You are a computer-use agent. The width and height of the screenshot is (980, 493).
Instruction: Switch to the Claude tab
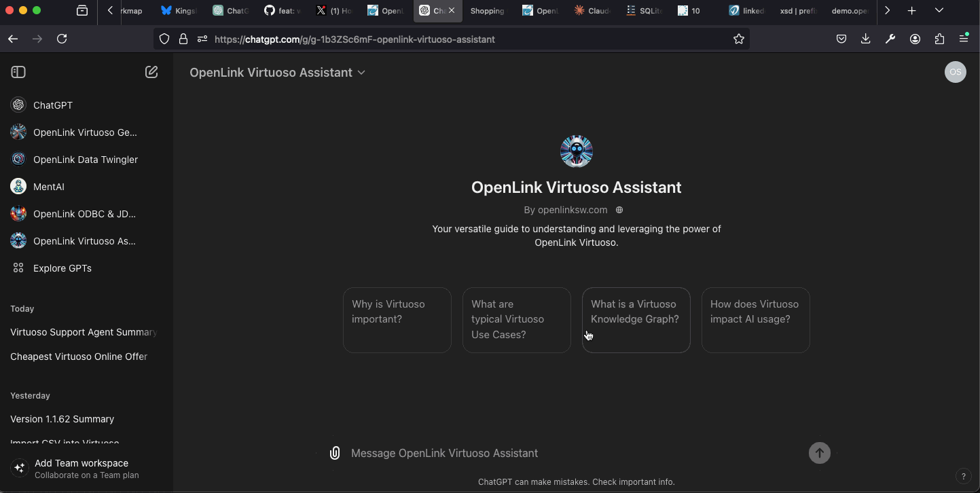pos(592,11)
